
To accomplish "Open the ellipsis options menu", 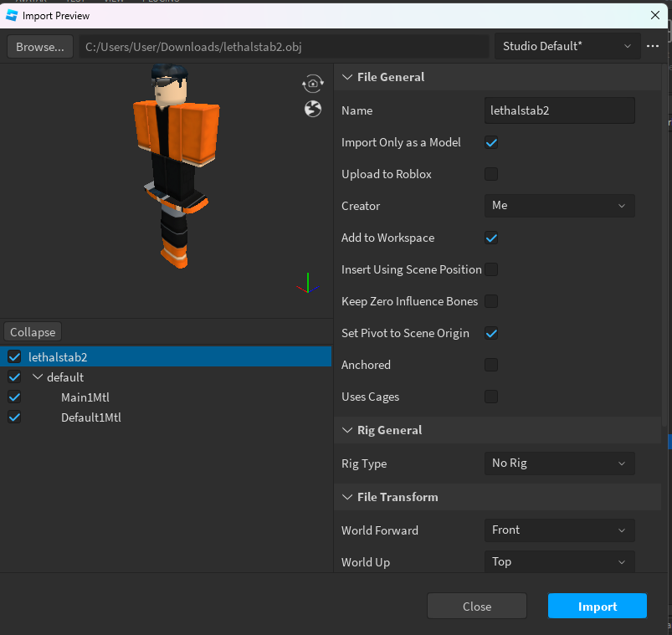I will pos(653,46).
